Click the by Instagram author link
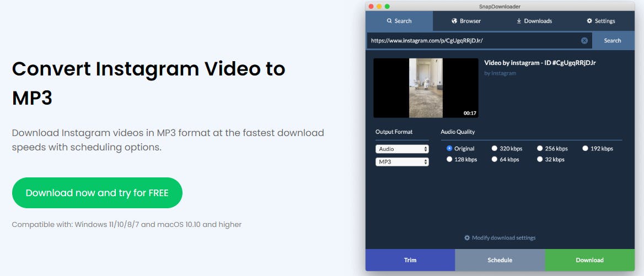This screenshot has width=644, height=276. [x=500, y=73]
